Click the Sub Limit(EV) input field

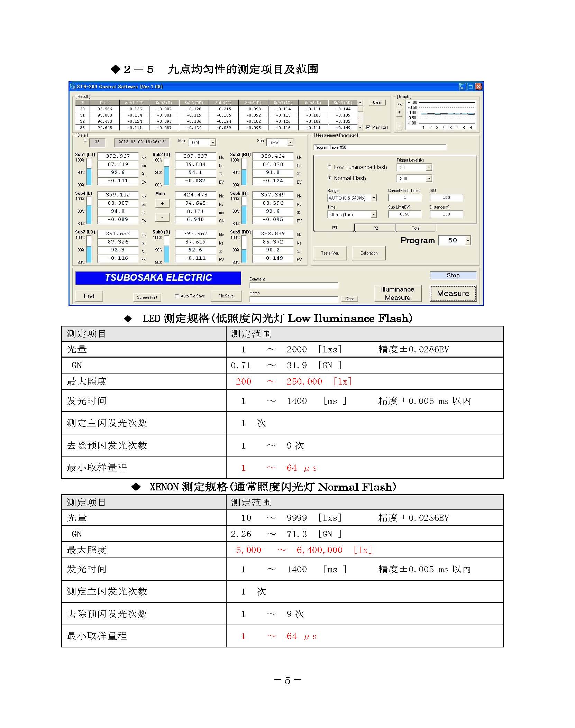[x=405, y=214]
